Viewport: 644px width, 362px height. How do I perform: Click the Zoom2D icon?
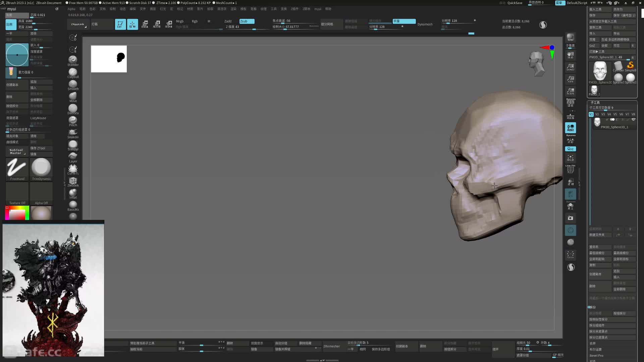(570, 67)
